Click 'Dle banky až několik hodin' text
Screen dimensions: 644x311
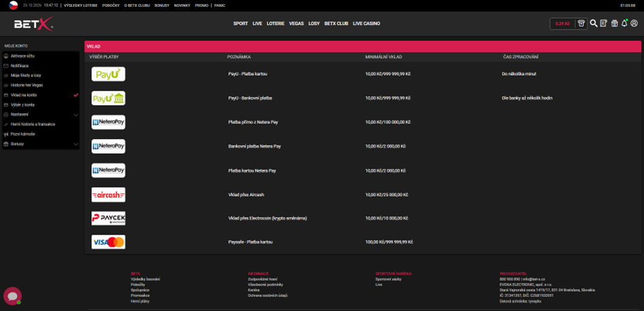[x=527, y=98]
